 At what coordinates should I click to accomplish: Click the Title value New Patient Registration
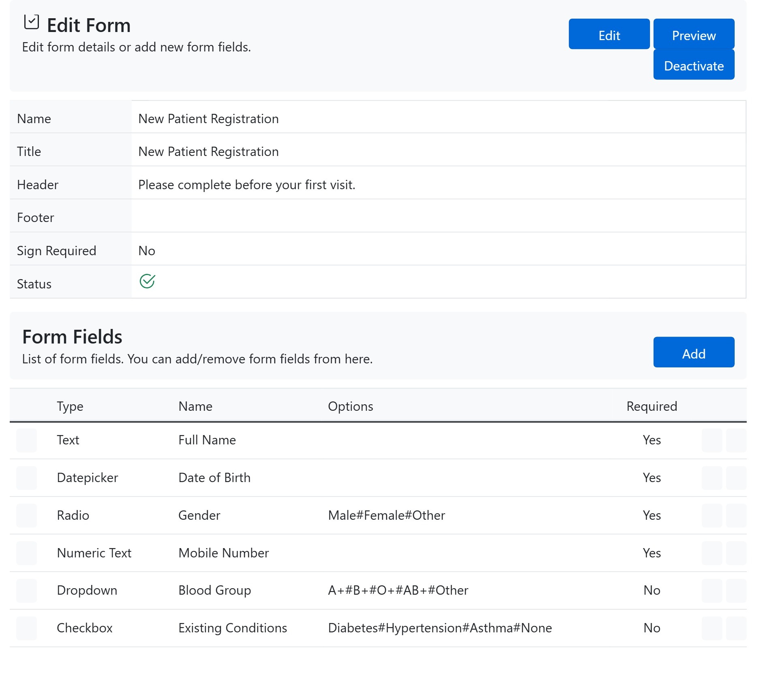pyautogui.click(x=209, y=152)
